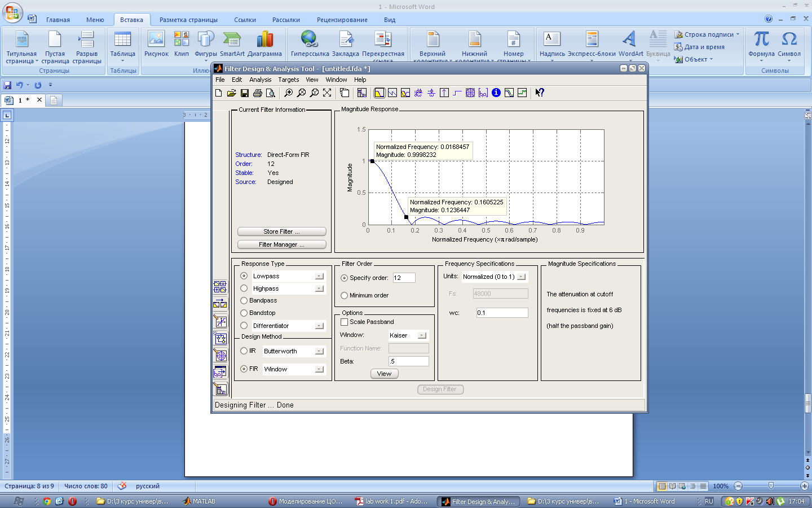Open Pole/Zero Plot view

(470, 93)
